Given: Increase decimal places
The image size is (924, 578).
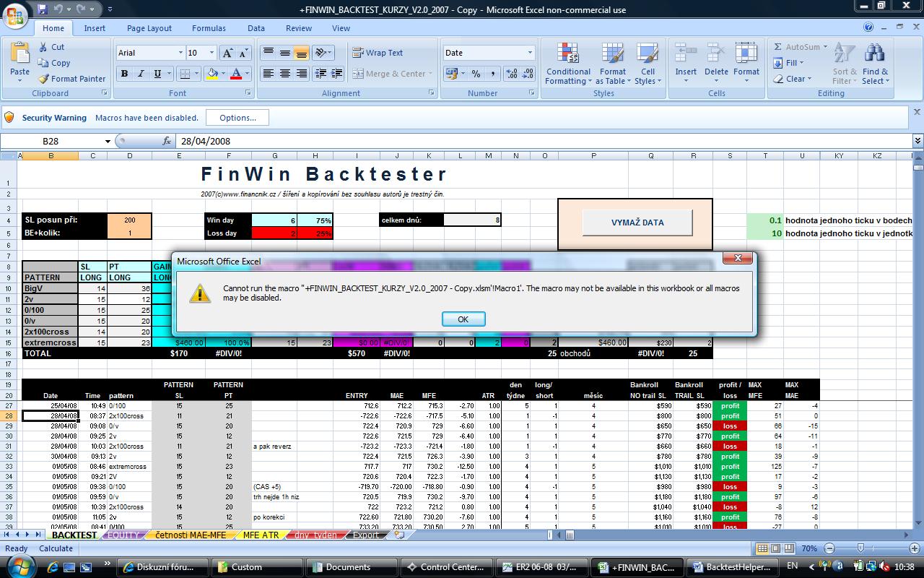Looking at the screenshot, I should point(512,74).
